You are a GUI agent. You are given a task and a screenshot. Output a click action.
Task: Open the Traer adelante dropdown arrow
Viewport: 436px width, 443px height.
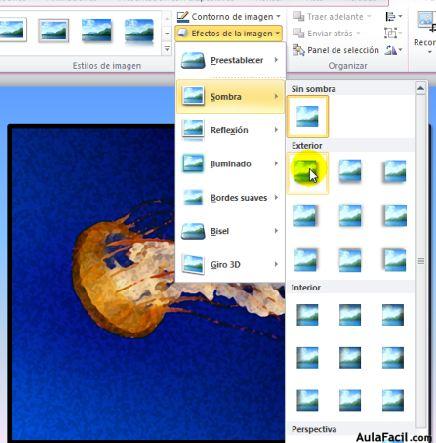(369, 17)
